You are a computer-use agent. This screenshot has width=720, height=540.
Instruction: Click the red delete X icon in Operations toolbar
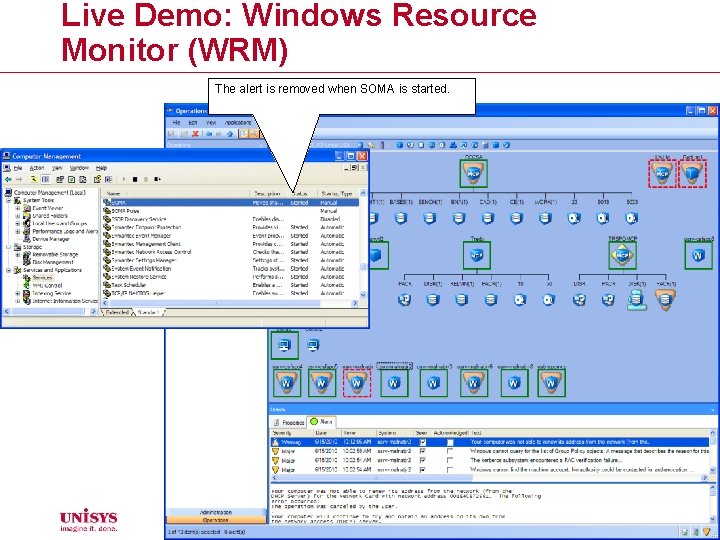[195, 134]
